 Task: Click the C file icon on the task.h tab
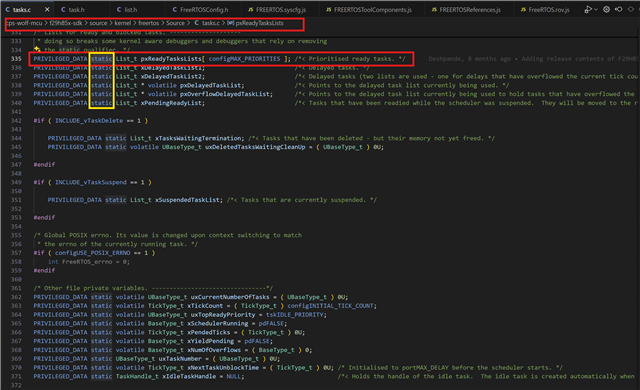[63, 9]
